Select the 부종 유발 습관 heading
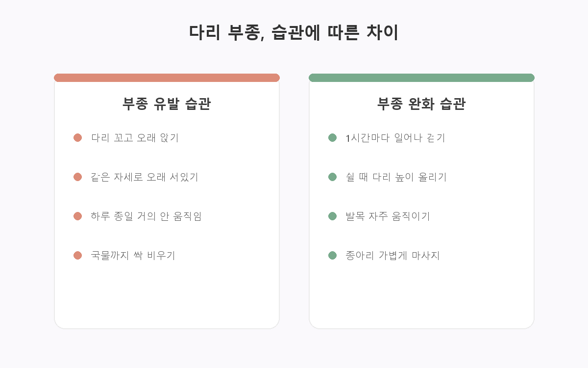The image size is (588, 368). 167,104
